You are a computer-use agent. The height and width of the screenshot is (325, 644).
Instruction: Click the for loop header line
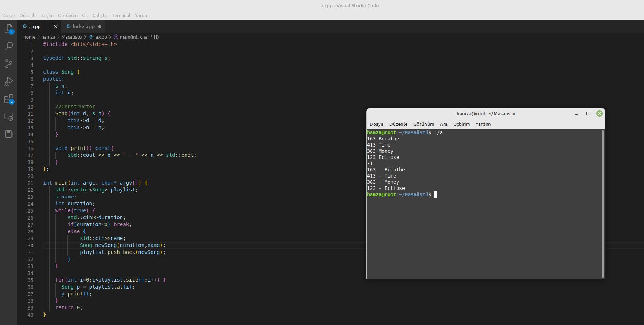pyautogui.click(x=110, y=280)
